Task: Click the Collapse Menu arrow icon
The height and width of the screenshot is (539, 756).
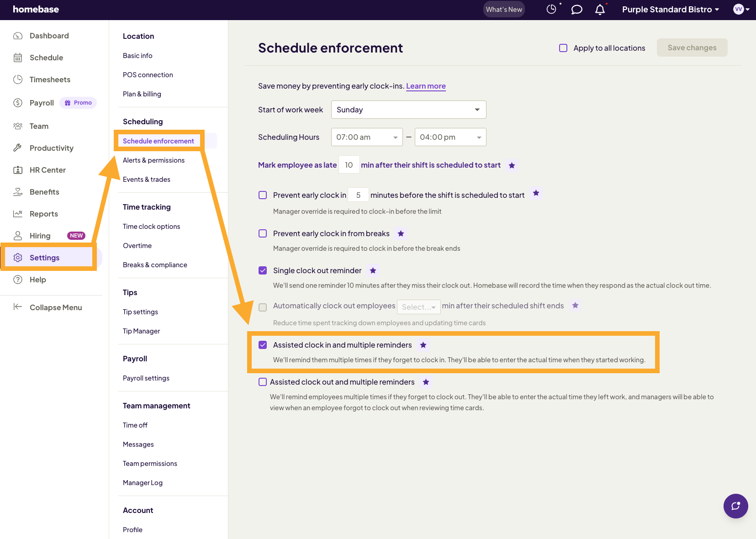Action: tap(18, 307)
